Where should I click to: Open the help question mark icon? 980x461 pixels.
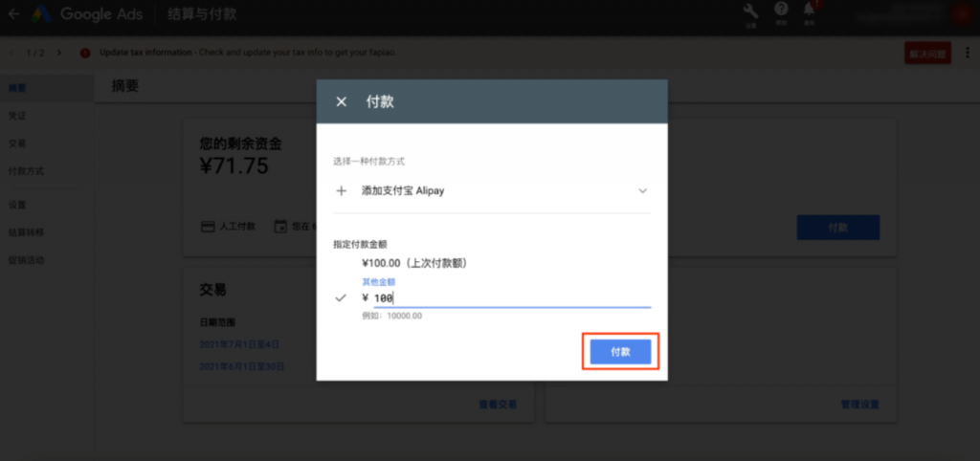pyautogui.click(x=781, y=10)
